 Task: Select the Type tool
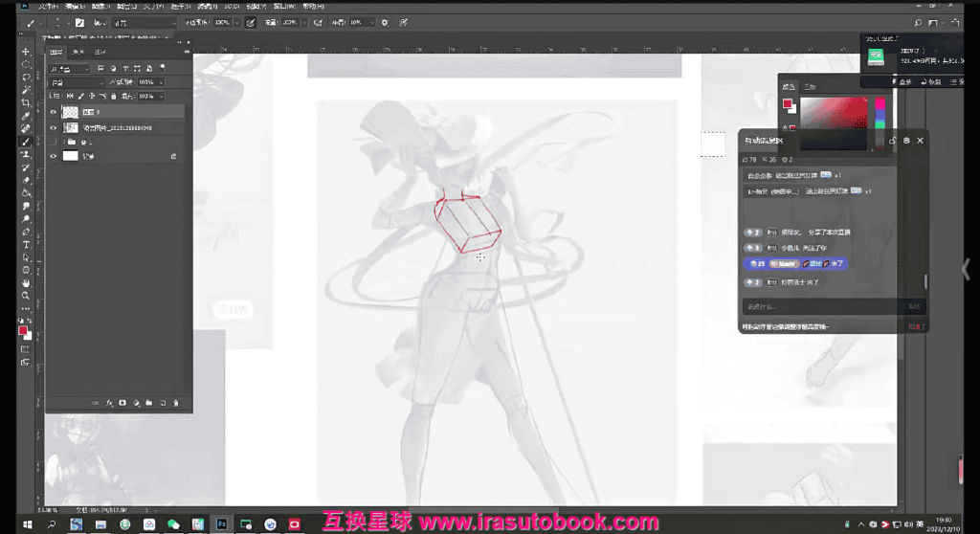26,244
